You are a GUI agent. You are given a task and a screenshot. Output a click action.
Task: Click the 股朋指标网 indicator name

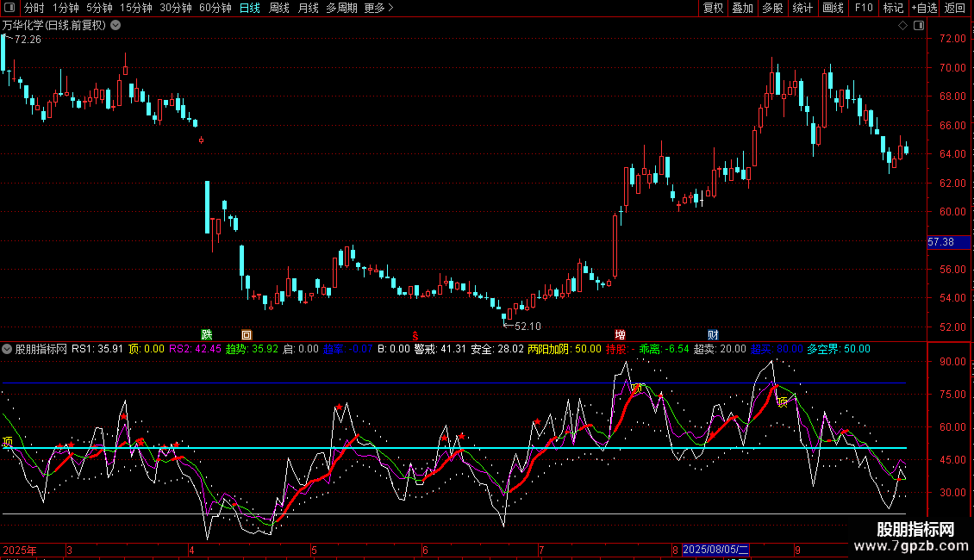(41, 350)
